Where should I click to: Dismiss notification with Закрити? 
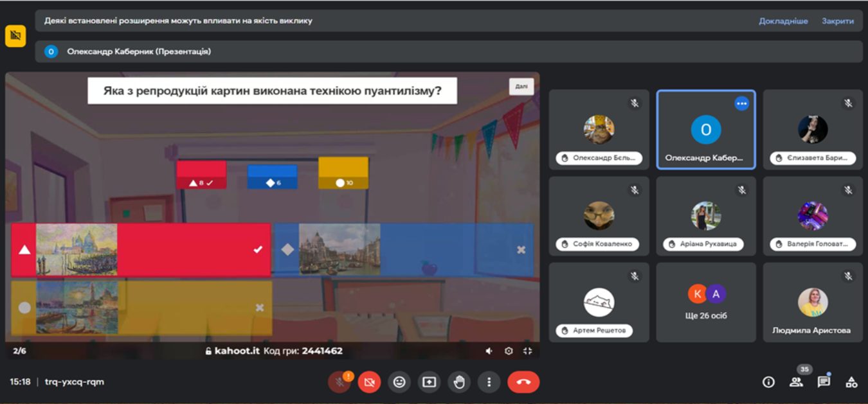click(x=837, y=21)
